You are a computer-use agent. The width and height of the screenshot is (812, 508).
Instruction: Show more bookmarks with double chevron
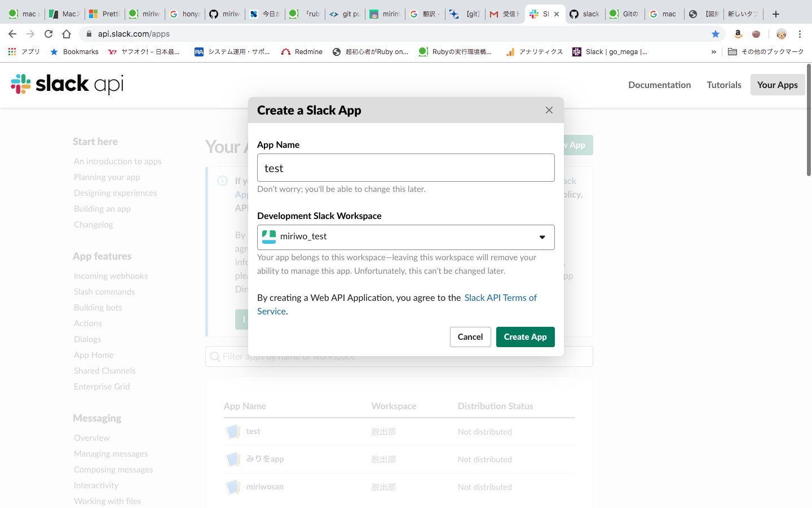pos(714,51)
